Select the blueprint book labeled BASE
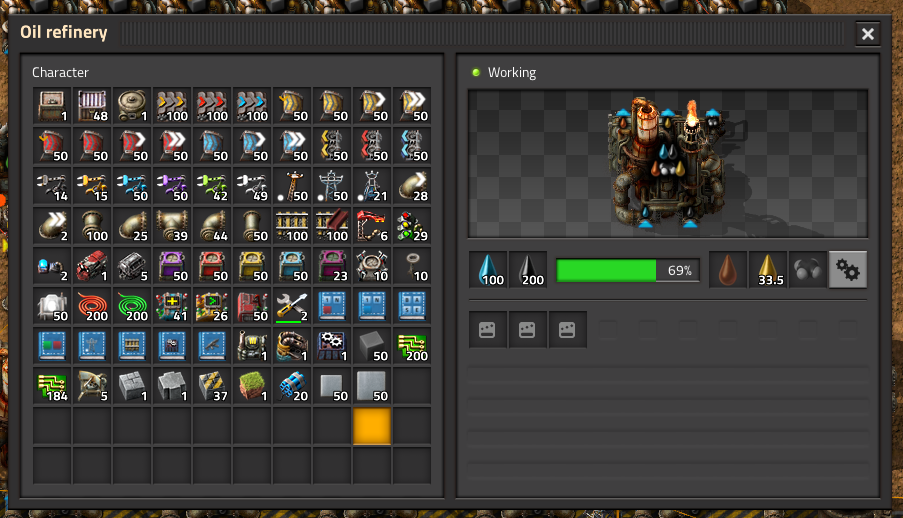 [412, 307]
